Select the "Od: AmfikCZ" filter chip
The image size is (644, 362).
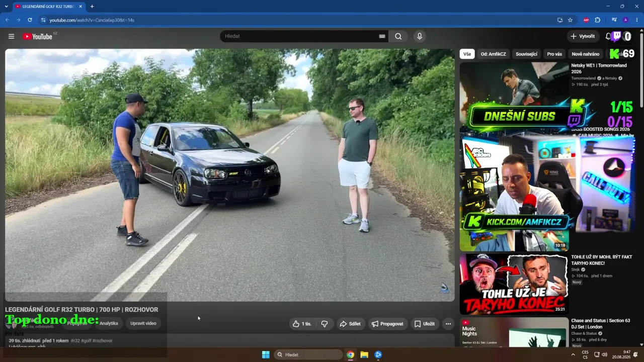(x=493, y=54)
